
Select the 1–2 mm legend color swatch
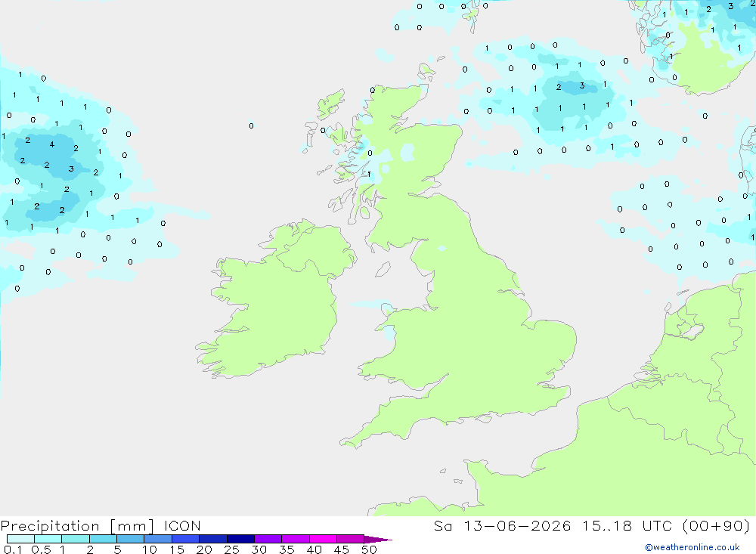[x=76, y=539]
